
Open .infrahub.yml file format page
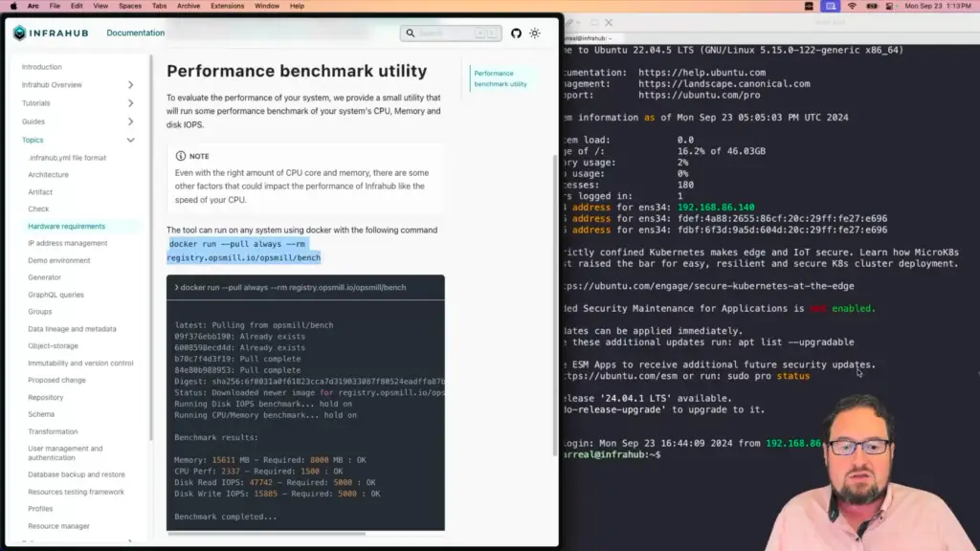(x=68, y=158)
